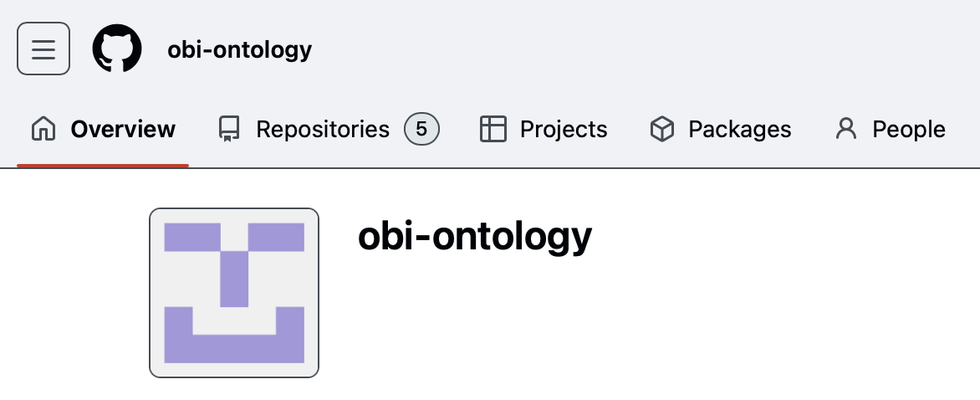This screenshot has height=400, width=980.
Task: Click the table icon beside Projects
Action: [493, 129]
